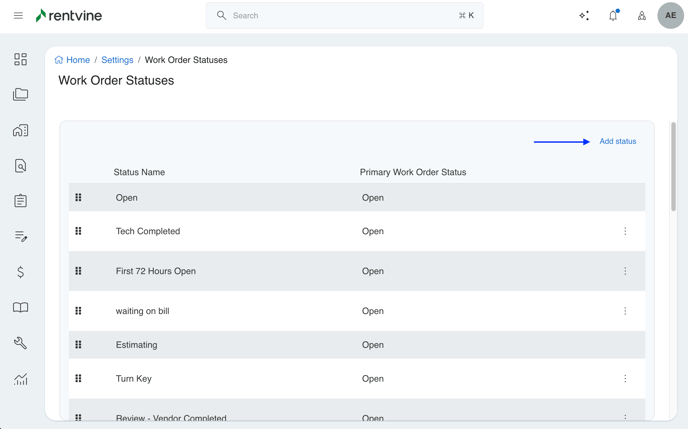
Task: Expand the three-dot menu for Turn Key
Action: (x=625, y=379)
